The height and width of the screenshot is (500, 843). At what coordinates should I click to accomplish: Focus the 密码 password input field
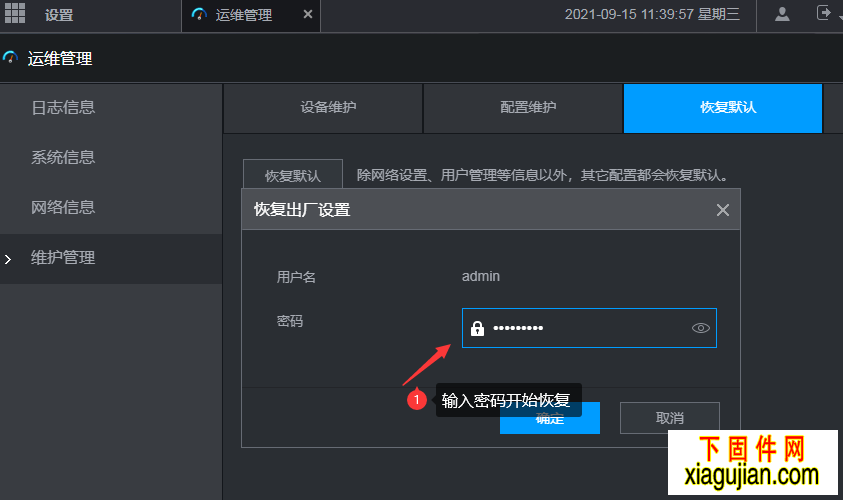tap(589, 328)
